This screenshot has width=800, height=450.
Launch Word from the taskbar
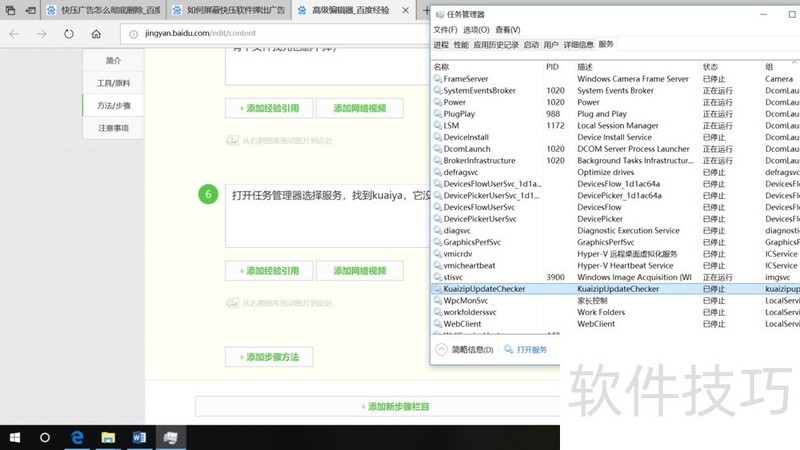point(139,437)
